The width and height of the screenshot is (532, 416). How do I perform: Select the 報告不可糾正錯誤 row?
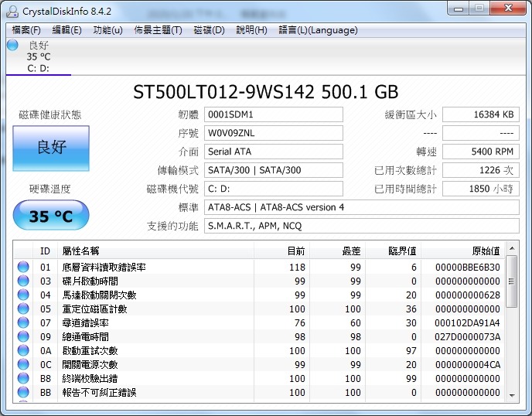point(259,392)
